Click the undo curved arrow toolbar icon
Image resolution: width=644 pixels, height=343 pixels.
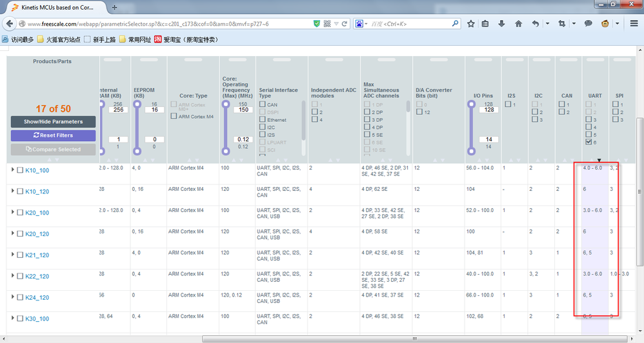535,24
